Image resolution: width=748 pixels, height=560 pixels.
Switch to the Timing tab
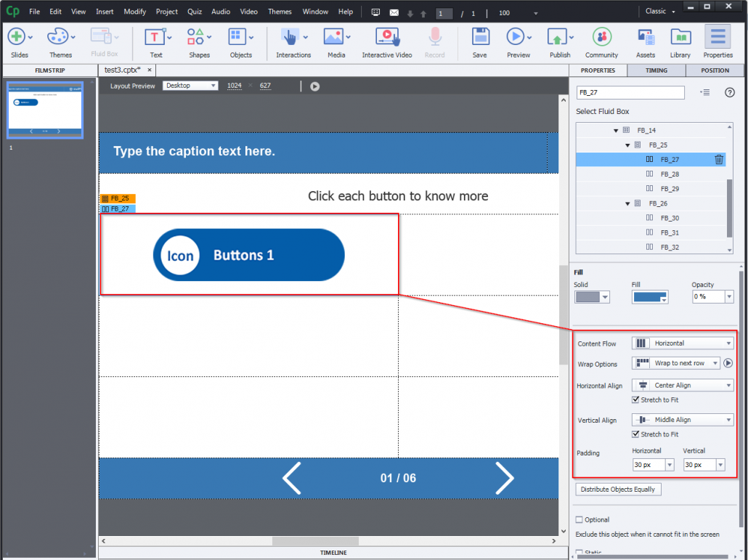click(655, 70)
